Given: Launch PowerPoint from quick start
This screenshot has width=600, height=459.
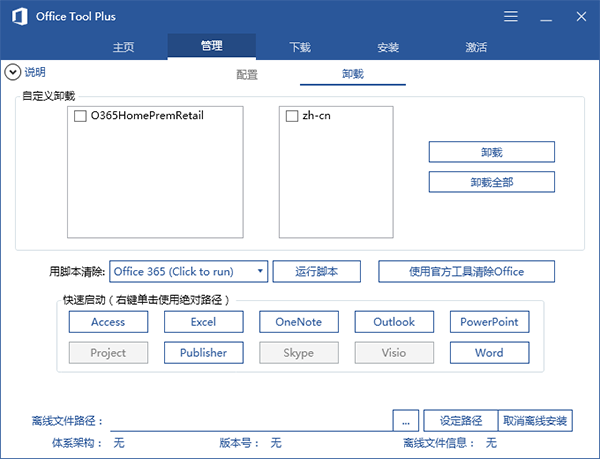Looking at the screenshot, I should tap(489, 322).
